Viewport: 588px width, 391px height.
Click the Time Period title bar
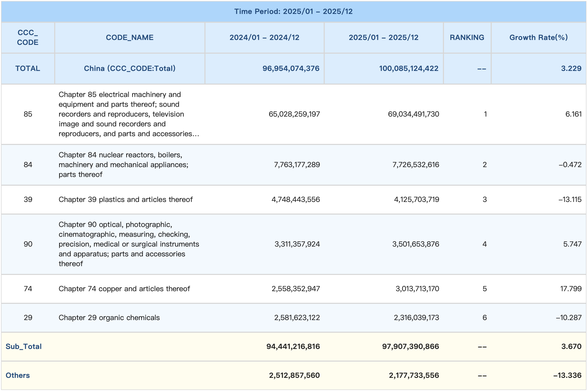point(293,11)
